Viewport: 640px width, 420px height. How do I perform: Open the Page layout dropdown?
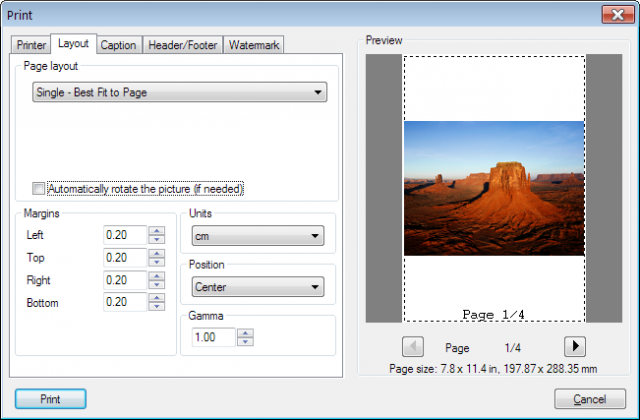(x=180, y=92)
